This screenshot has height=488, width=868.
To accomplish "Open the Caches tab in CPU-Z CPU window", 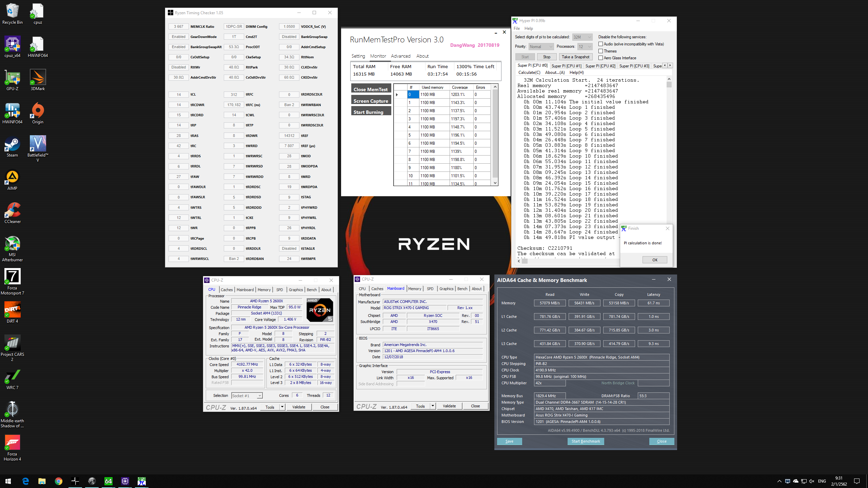I will [x=227, y=290].
